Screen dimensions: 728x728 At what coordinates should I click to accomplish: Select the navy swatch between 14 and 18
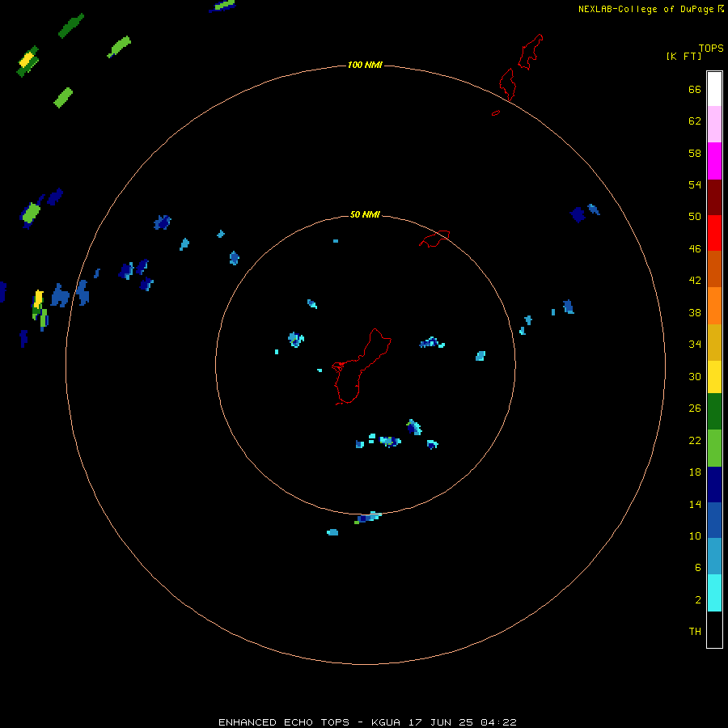714,485
